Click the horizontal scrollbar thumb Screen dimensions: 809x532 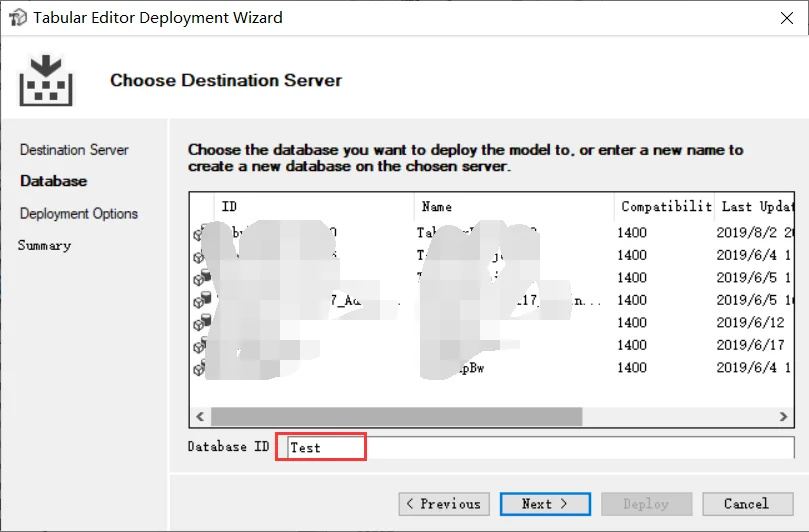(x=396, y=416)
